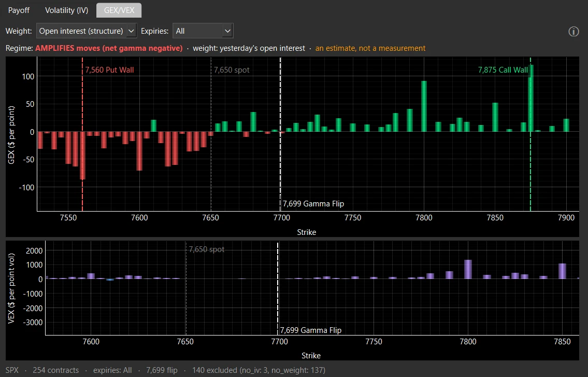Click the 7,560 Put Wall label
Image resolution: width=588 pixels, height=377 pixels.
(109, 70)
